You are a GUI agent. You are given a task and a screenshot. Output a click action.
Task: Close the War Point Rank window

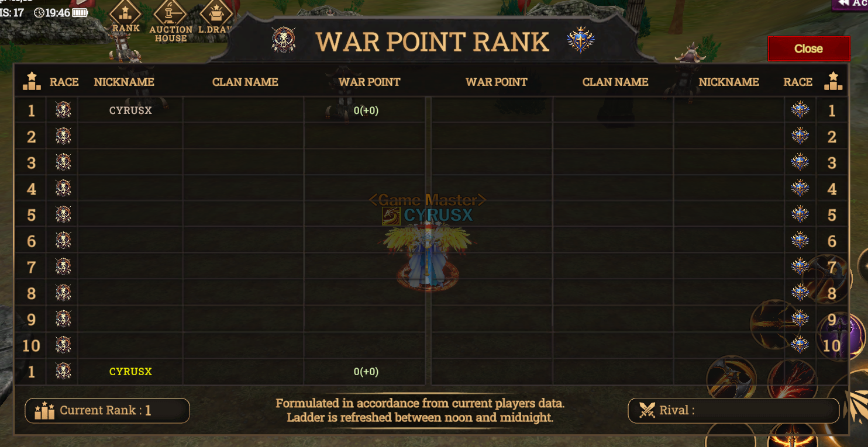pos(809,48)
